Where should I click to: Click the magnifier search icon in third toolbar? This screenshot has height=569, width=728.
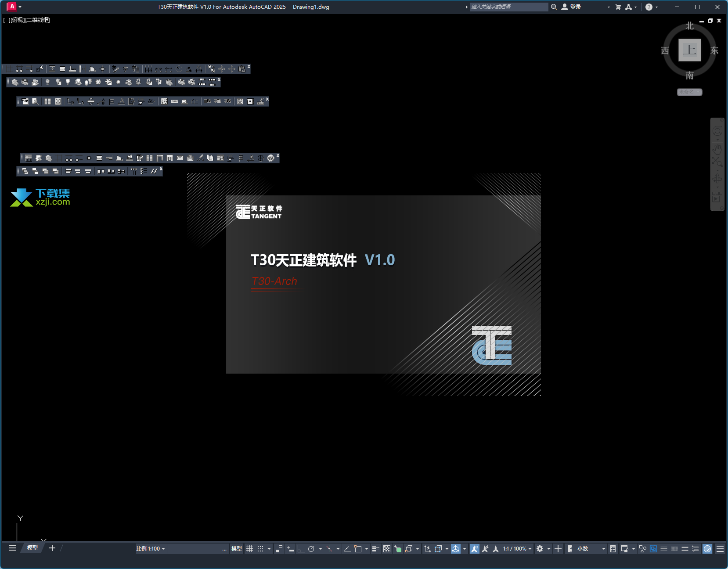(x=35, y=101)
